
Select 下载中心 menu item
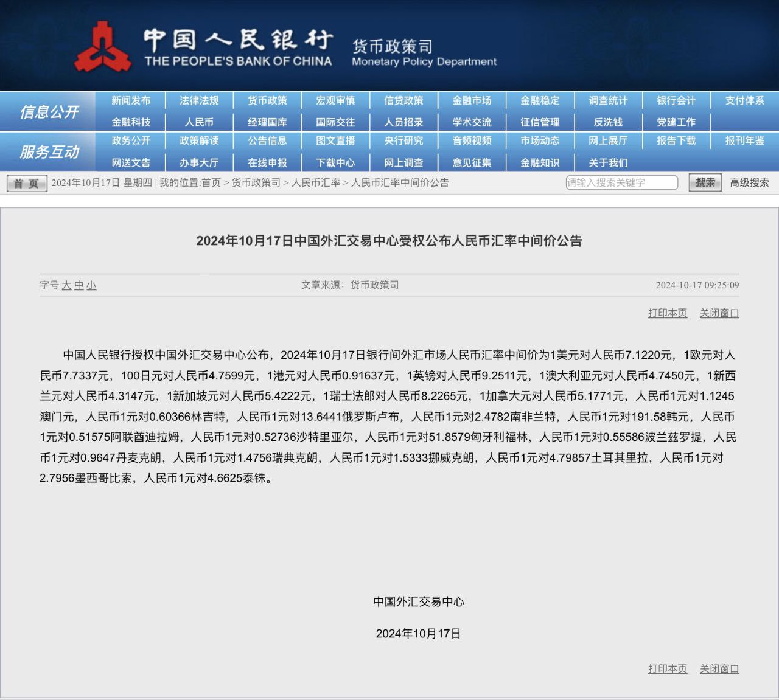pos(335,163)
